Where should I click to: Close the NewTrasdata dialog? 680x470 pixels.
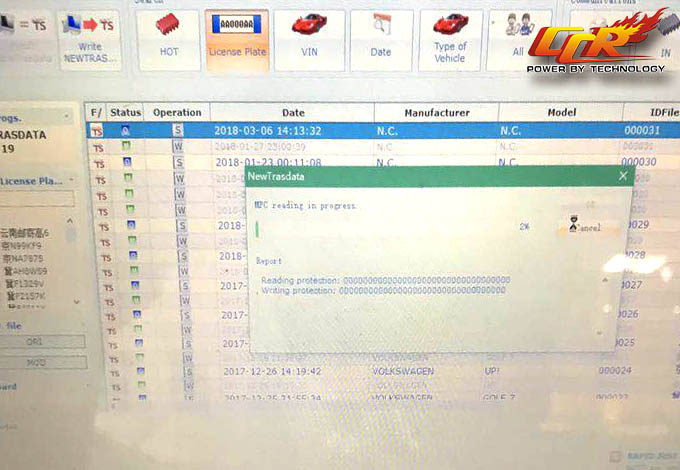click(623, 176)
